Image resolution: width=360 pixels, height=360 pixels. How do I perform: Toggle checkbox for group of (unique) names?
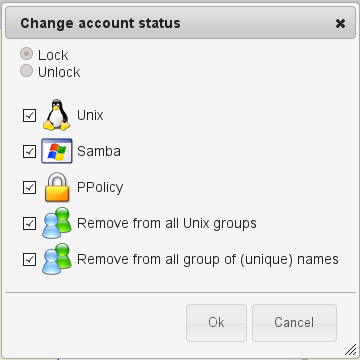click(29, 259)
